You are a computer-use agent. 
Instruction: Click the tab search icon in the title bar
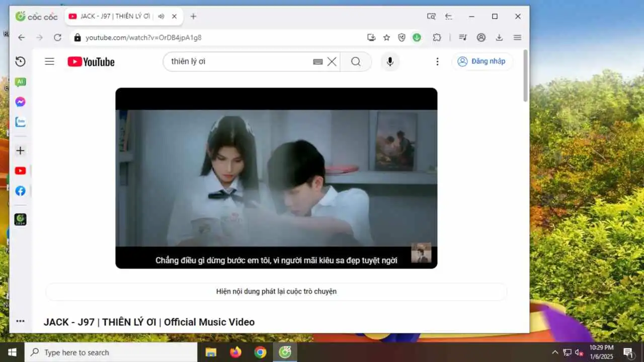[431, 16]
